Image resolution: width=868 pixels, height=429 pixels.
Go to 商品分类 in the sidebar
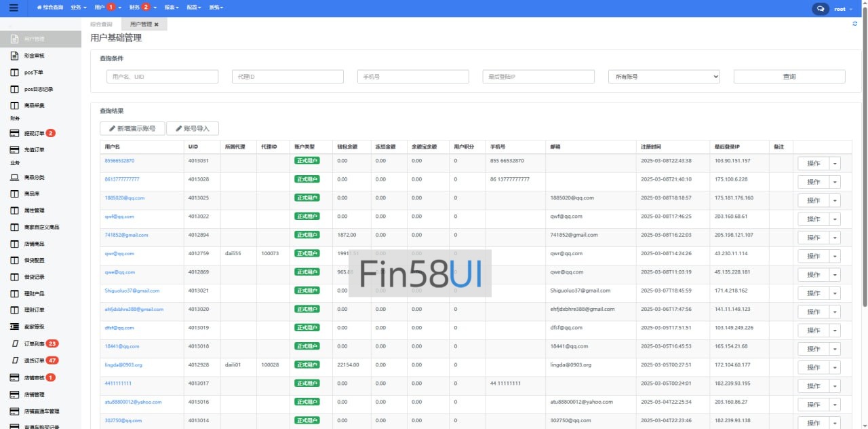coord(34,177)
